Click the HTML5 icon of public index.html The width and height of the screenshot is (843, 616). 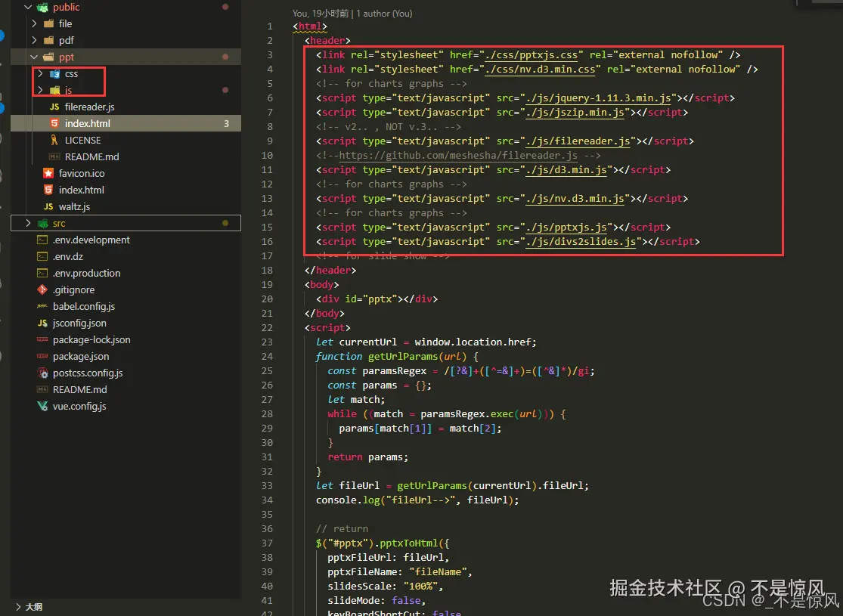tap(48, 190)
